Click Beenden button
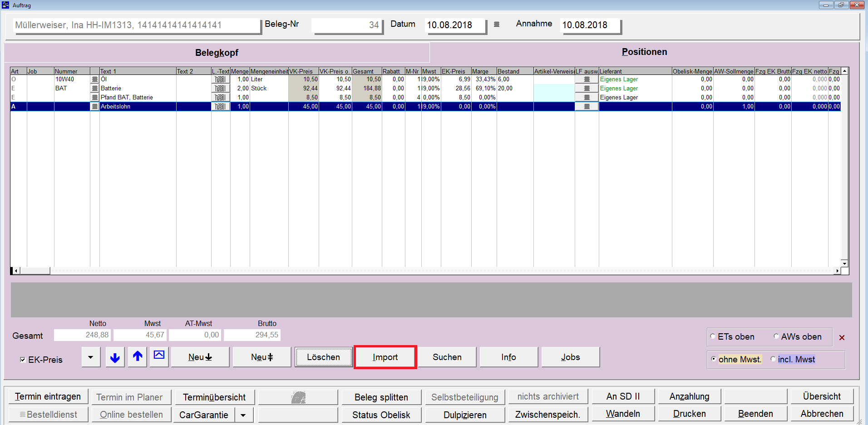This screenshot has height=425, width=868. (x=755, y=414)
